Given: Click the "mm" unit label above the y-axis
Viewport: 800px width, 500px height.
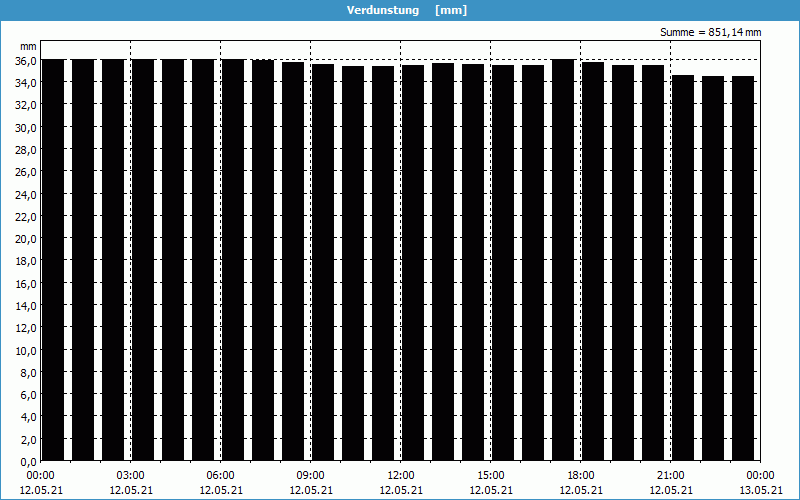Looking at the screenshot, I should [x=28, y=46].
